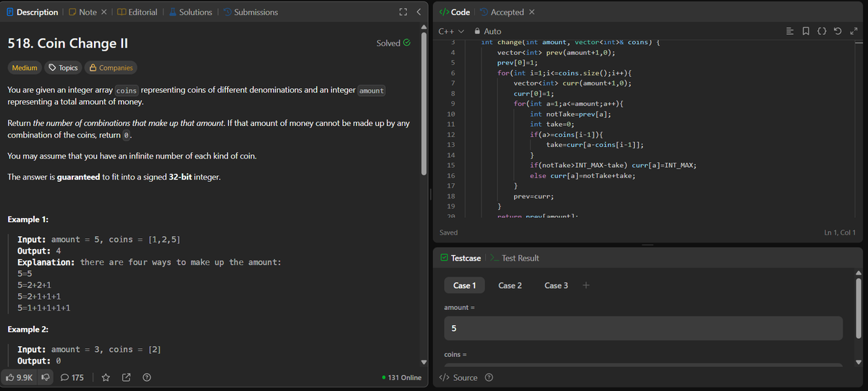Like the problem with thumbs-up 9.9K

click(20, 378)
